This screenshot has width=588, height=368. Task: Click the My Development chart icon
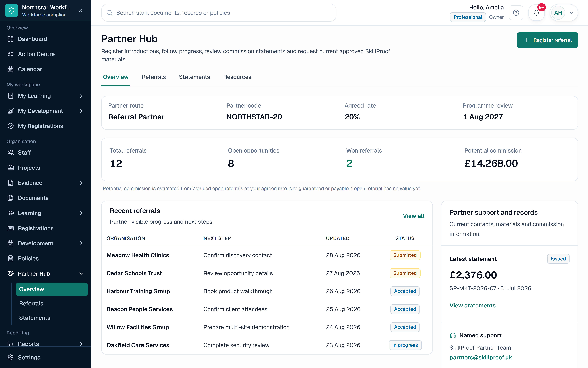point(10,111)
